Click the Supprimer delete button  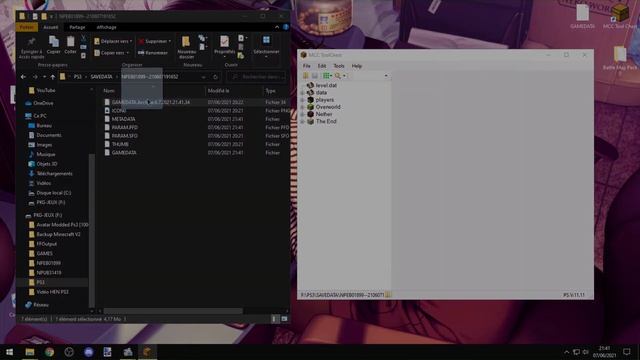tap(155, 41)
